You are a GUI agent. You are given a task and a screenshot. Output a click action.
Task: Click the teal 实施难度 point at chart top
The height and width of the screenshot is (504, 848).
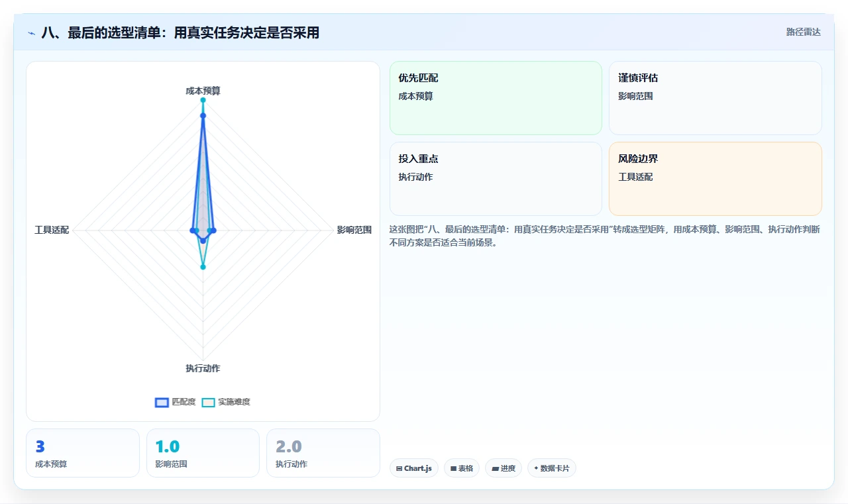pos(203,100)
